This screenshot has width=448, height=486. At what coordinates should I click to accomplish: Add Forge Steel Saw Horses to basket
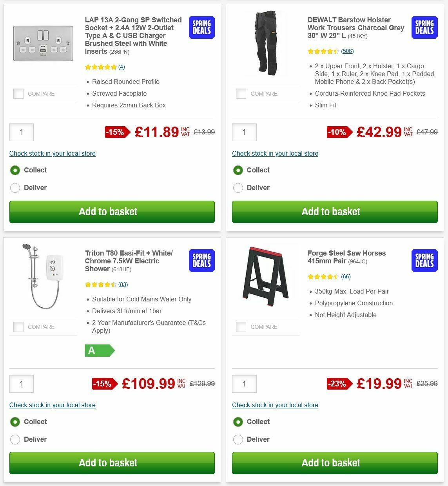pyautogui.click(x=335, y=463)
